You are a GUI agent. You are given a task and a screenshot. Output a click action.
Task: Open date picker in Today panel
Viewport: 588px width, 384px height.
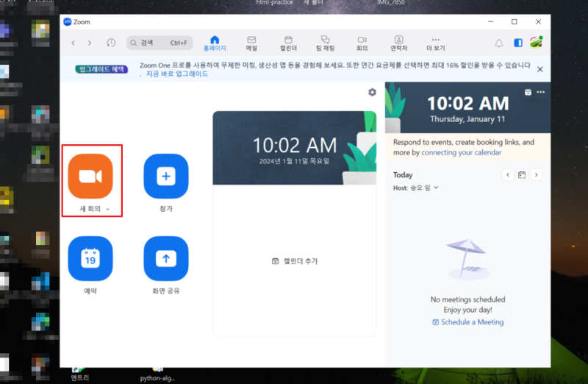pos(522,174)
